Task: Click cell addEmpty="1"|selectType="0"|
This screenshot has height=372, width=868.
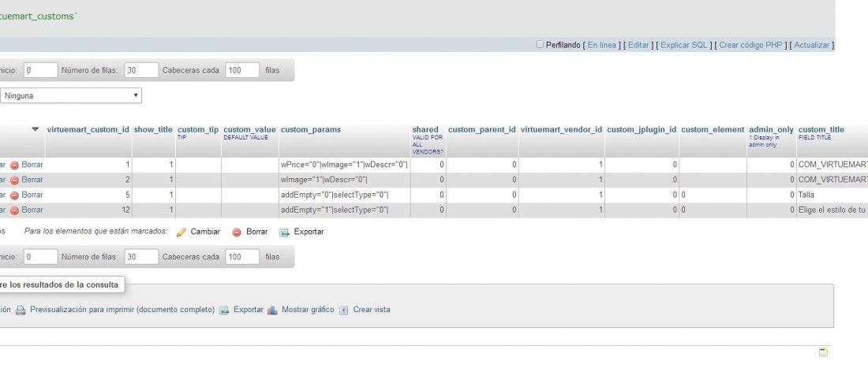Action: (x=344, y=210)
